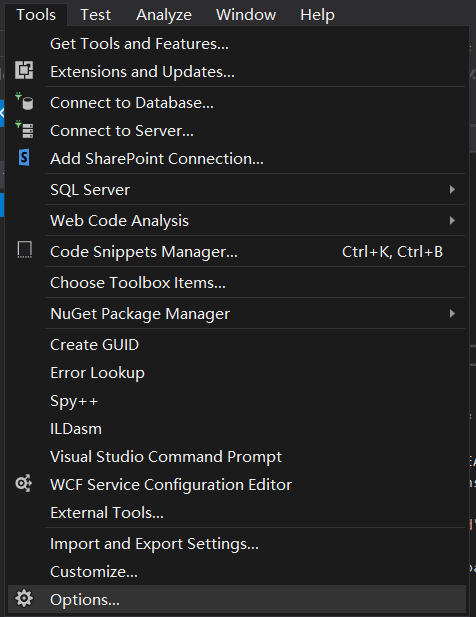The width and height of the screenshot is (476, 617).
Task: Choose Add SharePoint Connection
Action: tap(237, 159)
